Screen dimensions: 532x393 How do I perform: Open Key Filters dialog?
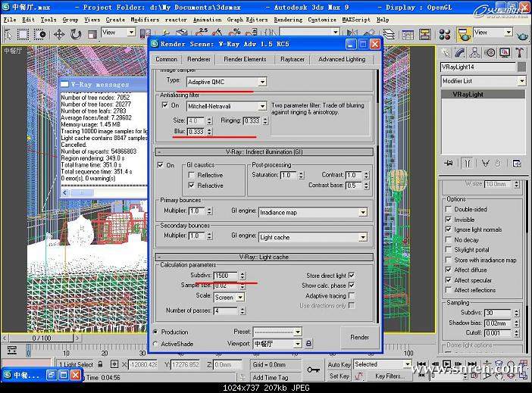click(390, 376)
